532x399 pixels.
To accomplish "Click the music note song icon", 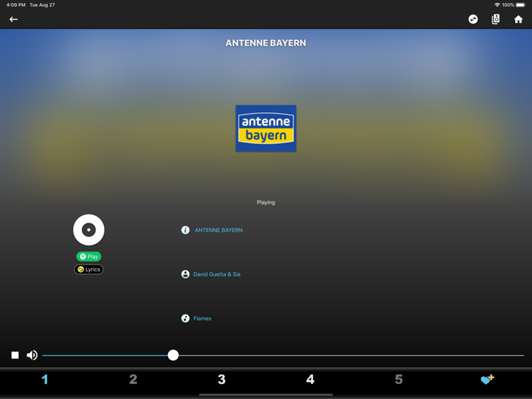I will tap(185, 318).
